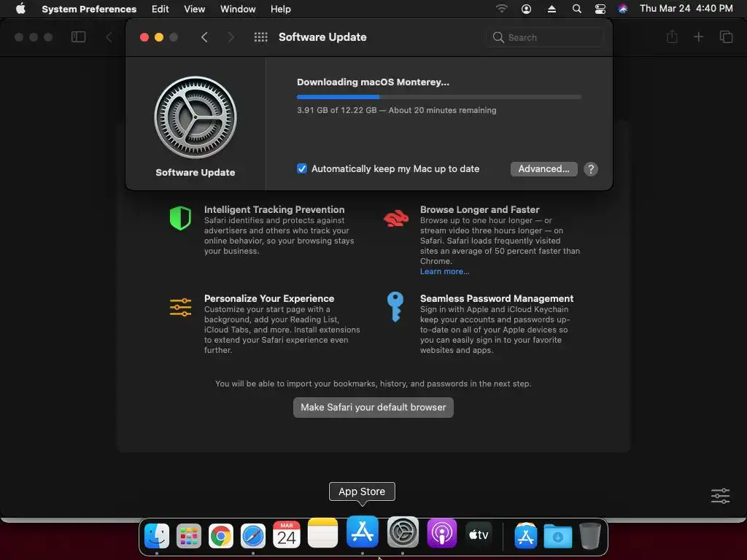Screen dimensions: 747x560
Task: Open the help question mark button
Action: coord(591,169)
